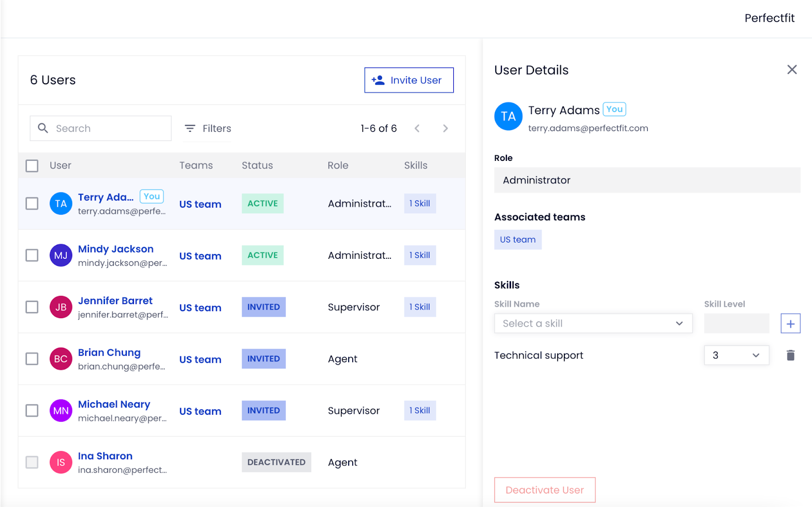The image size is (812, 507).
Task: Go to the next page arrow
Action: point(445,128)
